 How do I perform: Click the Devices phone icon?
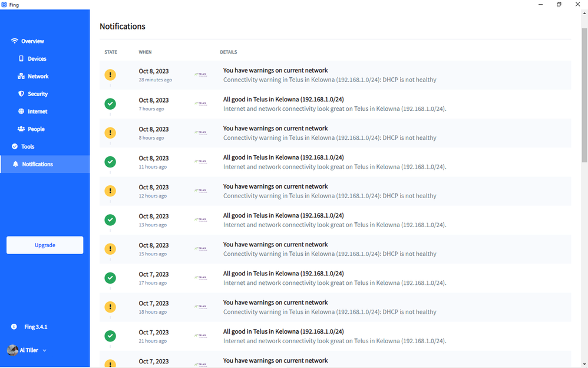(x=21, y=59)
